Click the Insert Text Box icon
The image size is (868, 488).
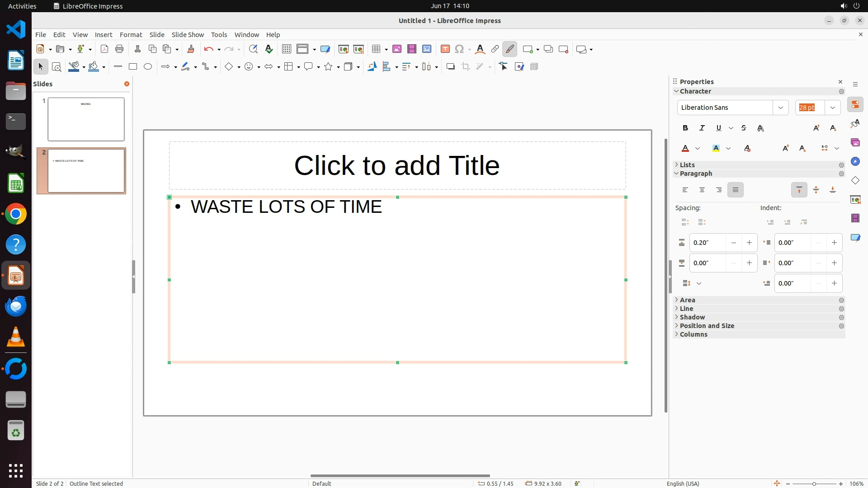coord(445,49)
